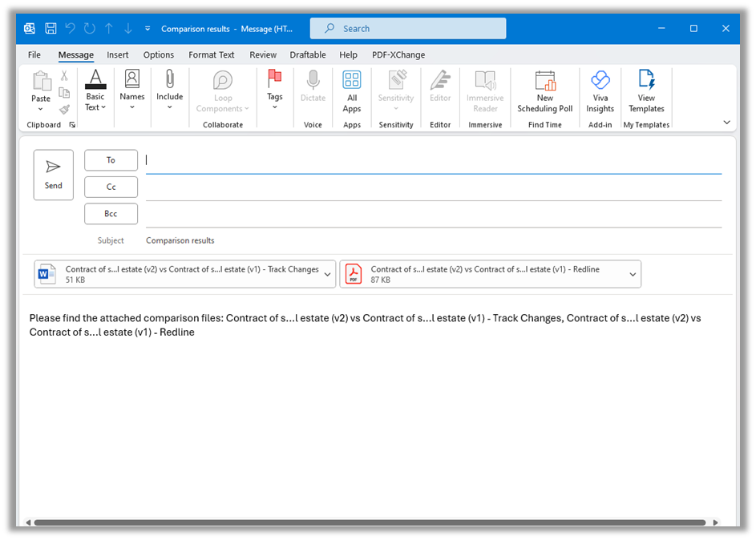Open the Draftable tab

(x=308, y=55)
